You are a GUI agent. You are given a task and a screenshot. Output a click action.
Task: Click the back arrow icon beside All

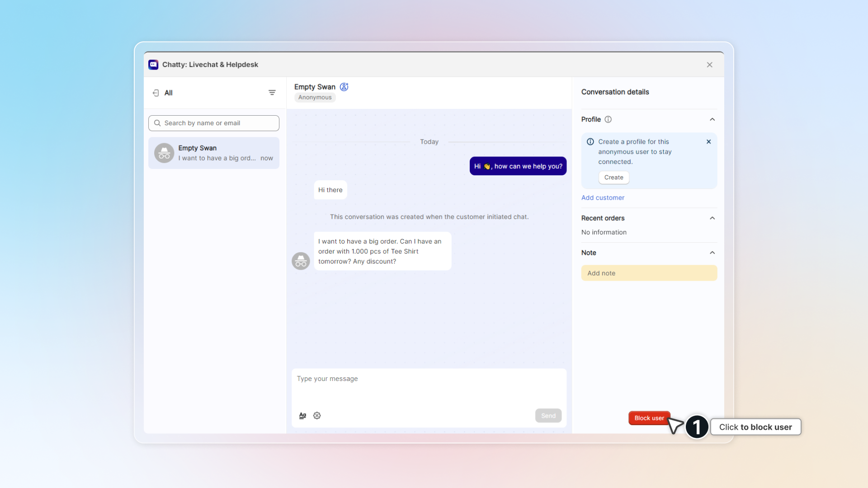(156, 93)
